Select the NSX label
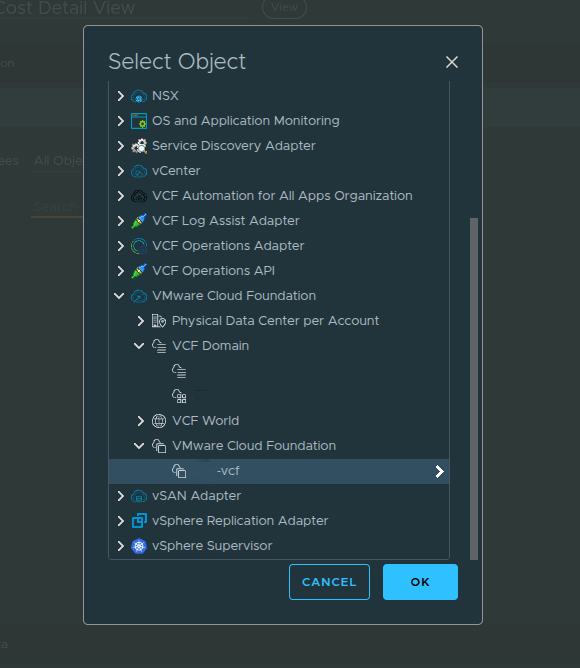The height and width of the screenshot is (668, 580). pos(165,96)
